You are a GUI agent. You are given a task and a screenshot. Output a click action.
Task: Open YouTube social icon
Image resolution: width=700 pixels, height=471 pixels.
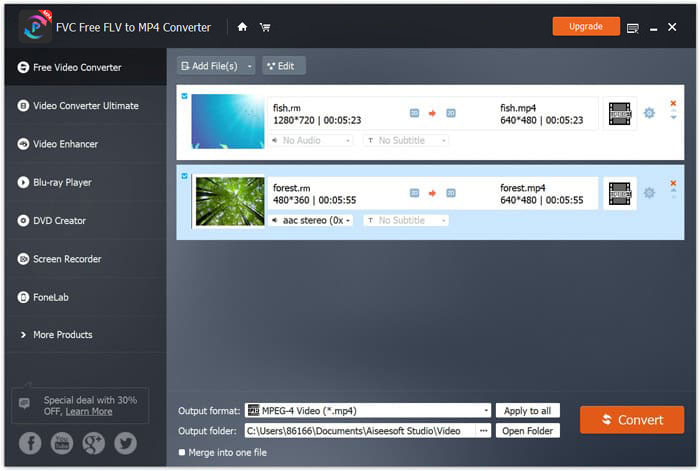pos(62,443)
